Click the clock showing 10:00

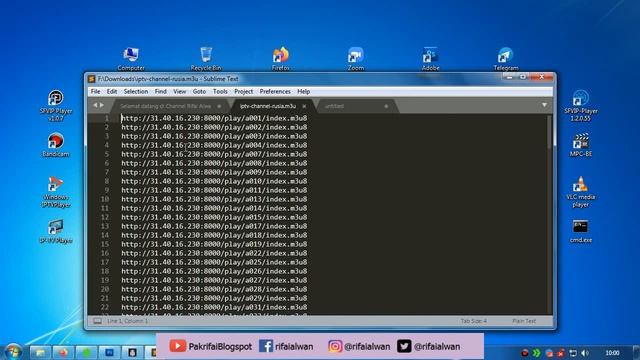click(612, 353)
